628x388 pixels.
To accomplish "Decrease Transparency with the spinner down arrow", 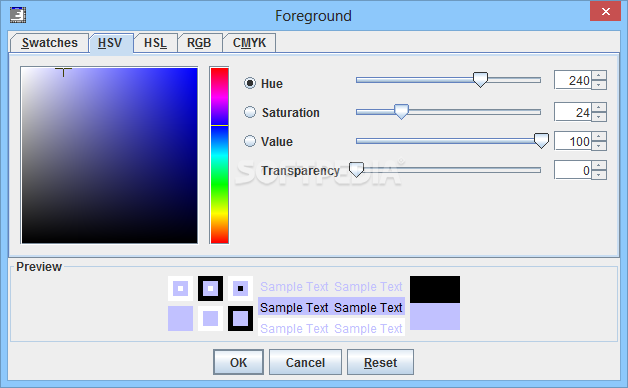I will (x=599, y=175).
